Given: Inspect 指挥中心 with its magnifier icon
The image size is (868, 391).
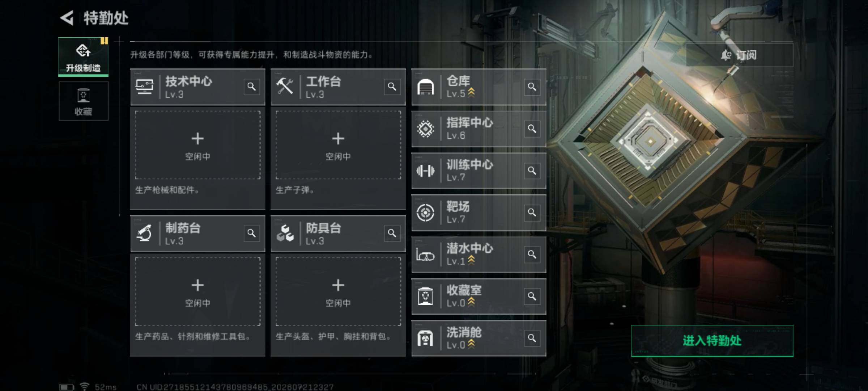Looking at the screenshot, I should pos(532,129).
